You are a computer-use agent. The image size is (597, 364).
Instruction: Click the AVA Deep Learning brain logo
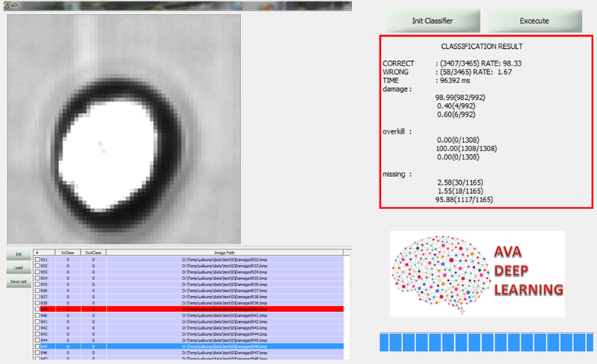pos(477,274)
